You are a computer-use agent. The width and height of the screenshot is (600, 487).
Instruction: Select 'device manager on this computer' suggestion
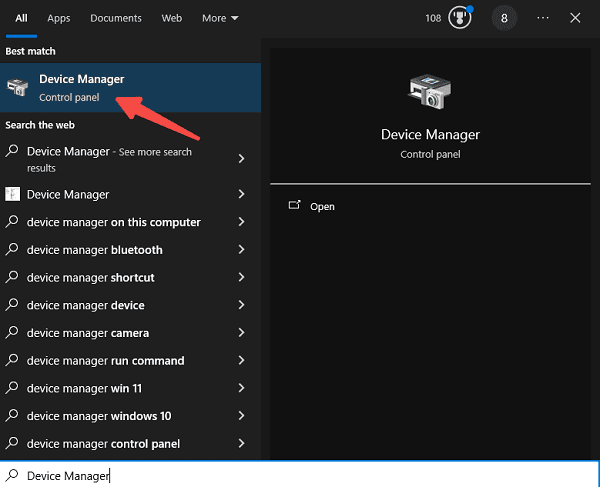[x=114, y=222]
